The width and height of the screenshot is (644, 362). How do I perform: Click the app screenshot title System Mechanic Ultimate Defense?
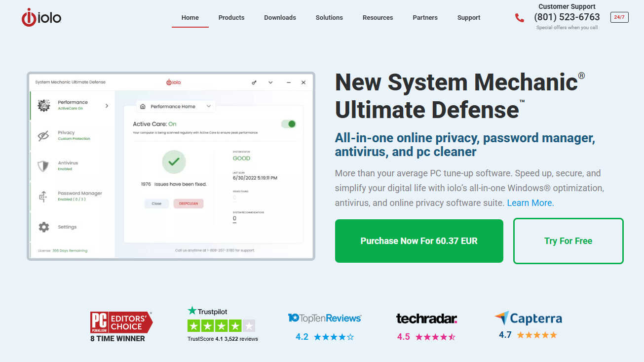coord(70,82)
